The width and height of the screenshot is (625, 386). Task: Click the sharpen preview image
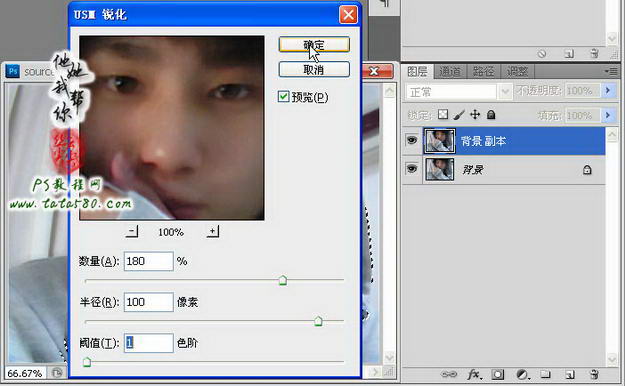pos(172,128)
